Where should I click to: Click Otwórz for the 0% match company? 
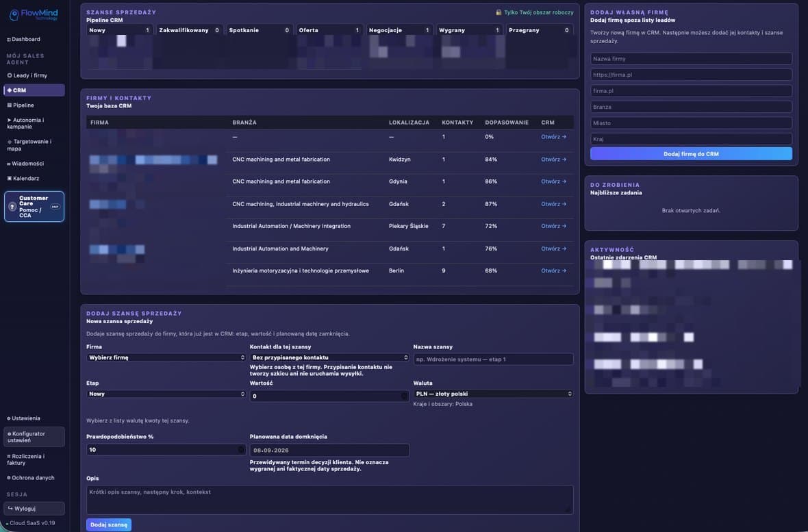(553, 137)
